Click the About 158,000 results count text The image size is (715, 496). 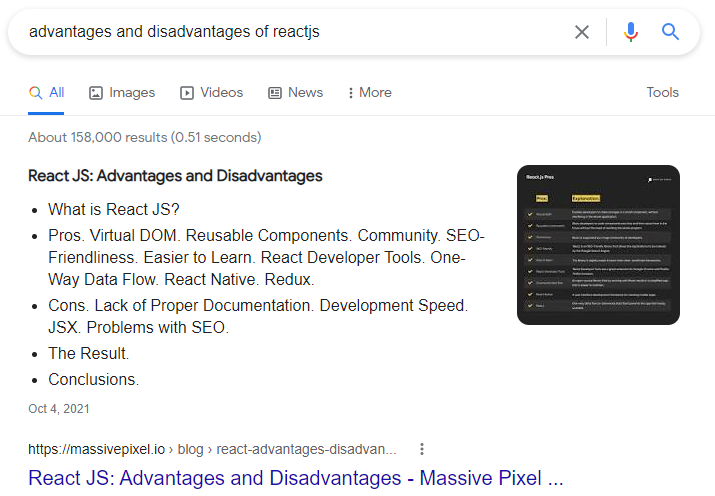145,138
